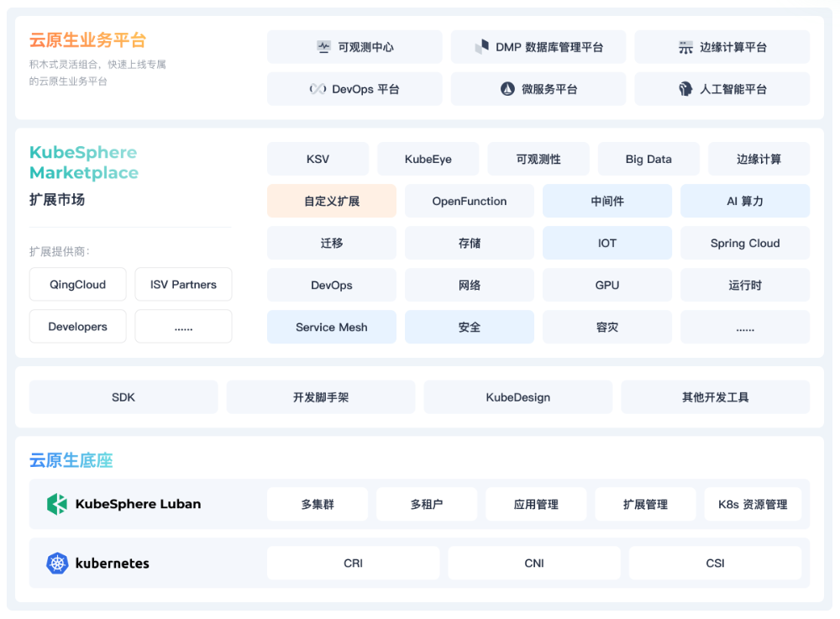The height and width of the screenshot is (619, 840).
Task: Click the 应用管理 tile
Action: tap(536, 504)
